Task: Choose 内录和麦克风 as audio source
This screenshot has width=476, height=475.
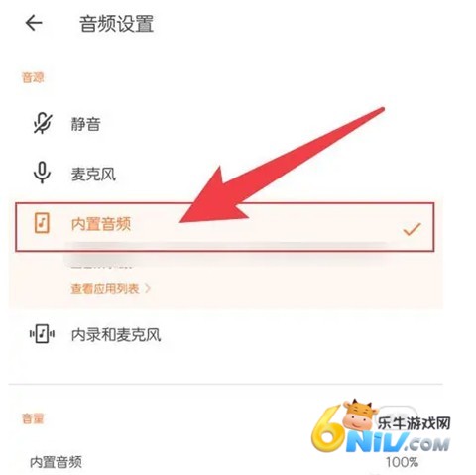Action: (x=116, y=334)
